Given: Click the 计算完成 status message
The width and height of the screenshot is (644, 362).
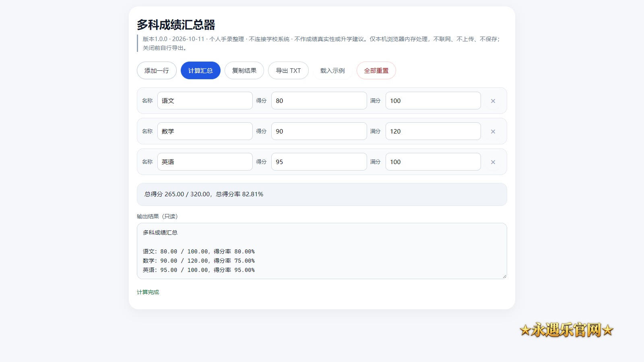Looking at the screenshot, I should [148, 292].
